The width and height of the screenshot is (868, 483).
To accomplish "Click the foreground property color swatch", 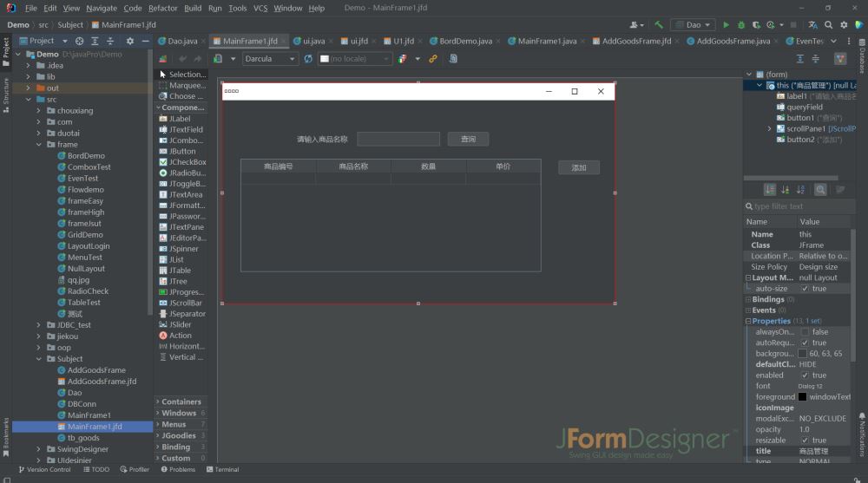I will (x=803, y=397).
